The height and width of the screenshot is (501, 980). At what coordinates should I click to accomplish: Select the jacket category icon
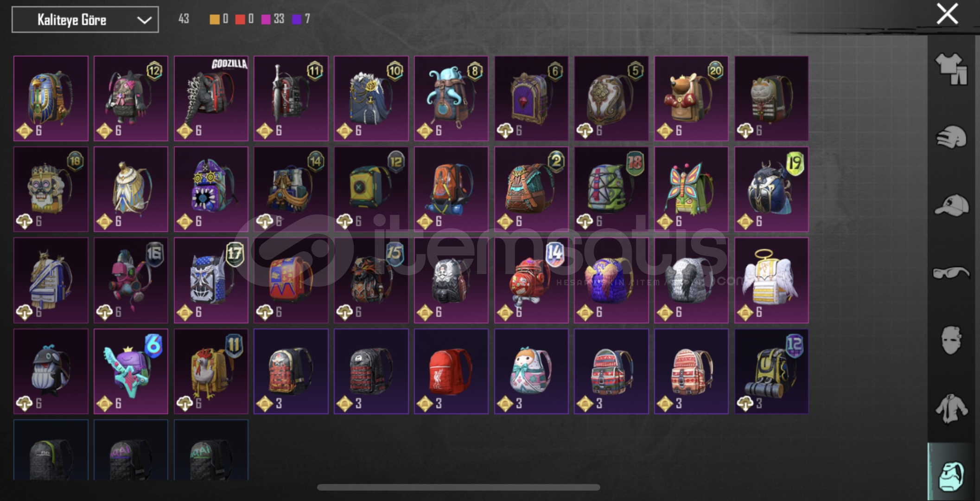click(x=951, y=408)
